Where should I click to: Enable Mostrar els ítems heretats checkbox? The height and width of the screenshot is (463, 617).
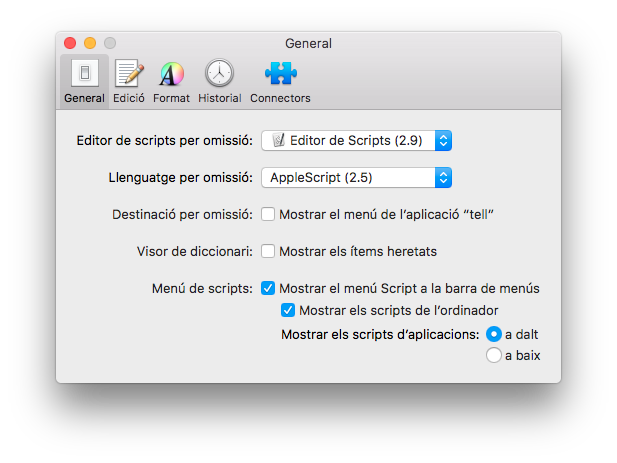coord(268,251)
